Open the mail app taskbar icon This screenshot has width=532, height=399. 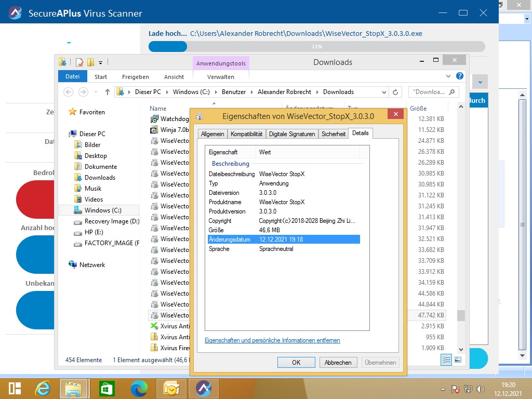pyautogui.click(x=171, y=389)
